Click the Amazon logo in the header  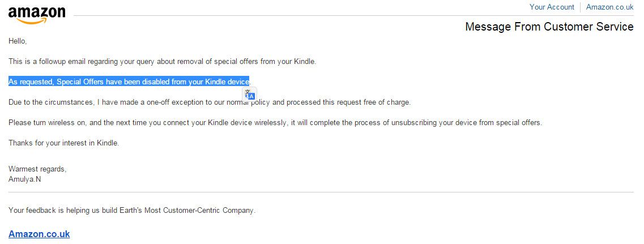(37, 15)
